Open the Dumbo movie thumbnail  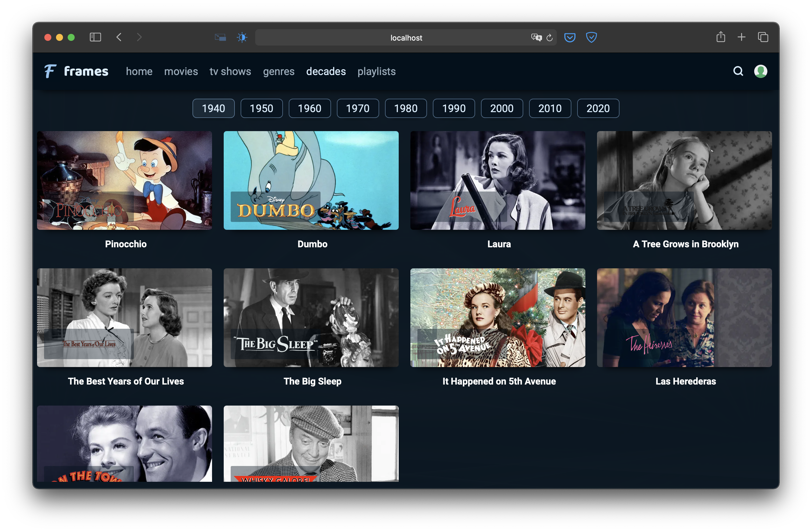(311, 180)
